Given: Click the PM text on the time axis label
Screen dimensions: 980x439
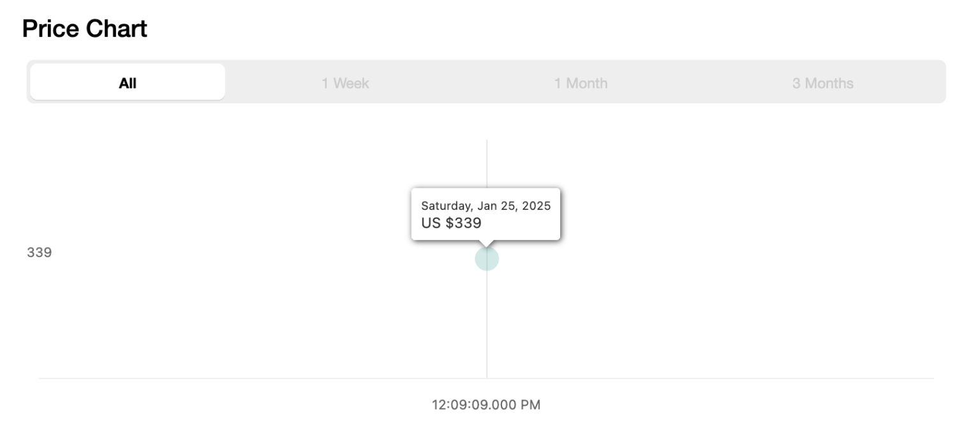Looking at the screenshot, I should 531,405.
